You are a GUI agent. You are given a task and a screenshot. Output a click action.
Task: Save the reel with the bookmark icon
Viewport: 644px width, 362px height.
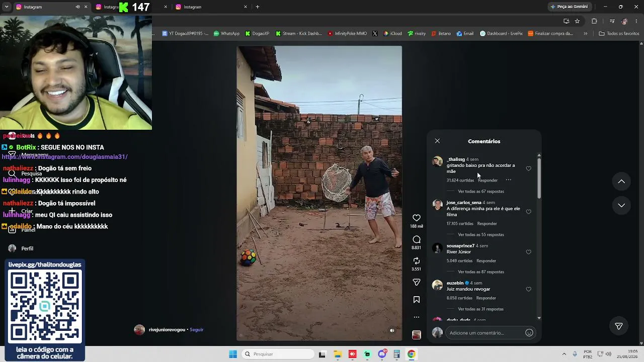tap(417, 300)
